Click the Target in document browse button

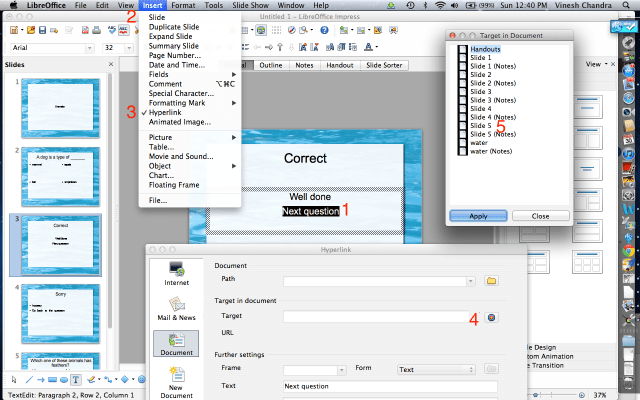tap(491, 318)
